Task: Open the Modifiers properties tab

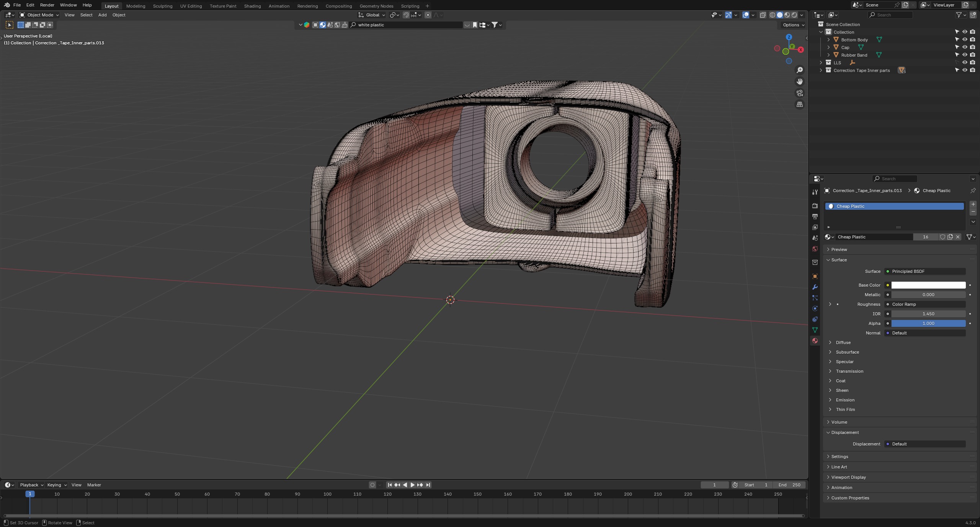Action: (x=815, y=287)
